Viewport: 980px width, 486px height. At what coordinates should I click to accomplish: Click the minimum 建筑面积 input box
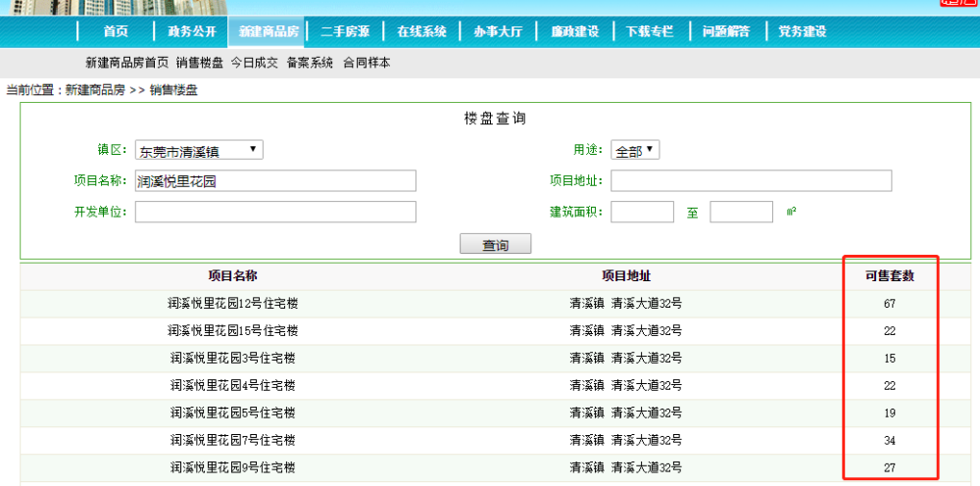[x=643, y=212]
